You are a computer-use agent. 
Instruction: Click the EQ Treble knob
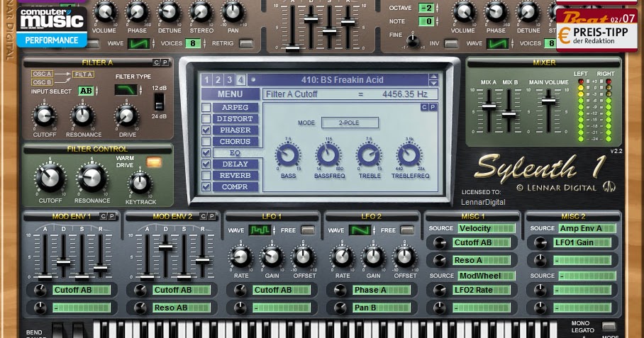(x=369, y=155)
